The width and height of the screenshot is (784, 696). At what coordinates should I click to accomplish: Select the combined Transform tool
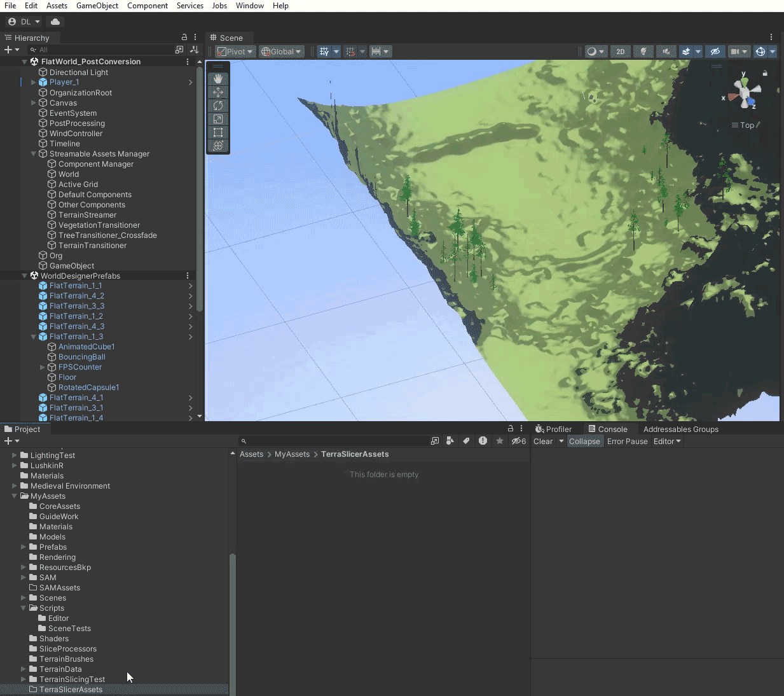pos(218,146)
